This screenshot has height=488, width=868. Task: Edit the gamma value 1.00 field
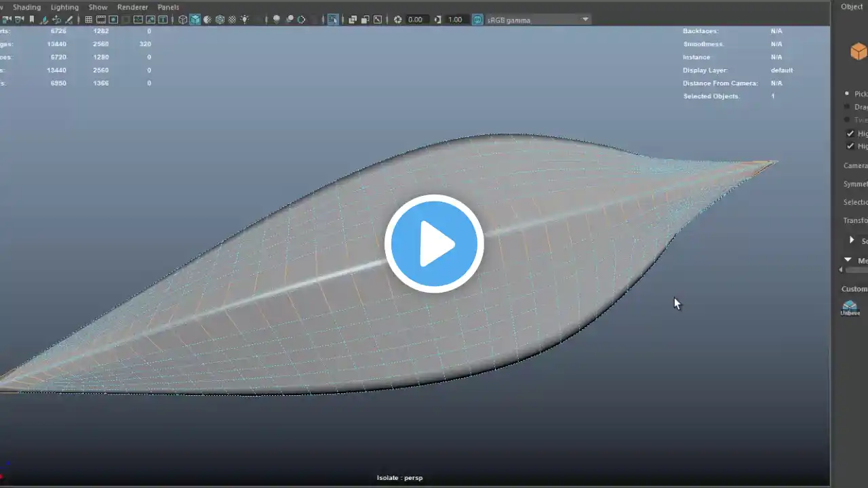456,20
